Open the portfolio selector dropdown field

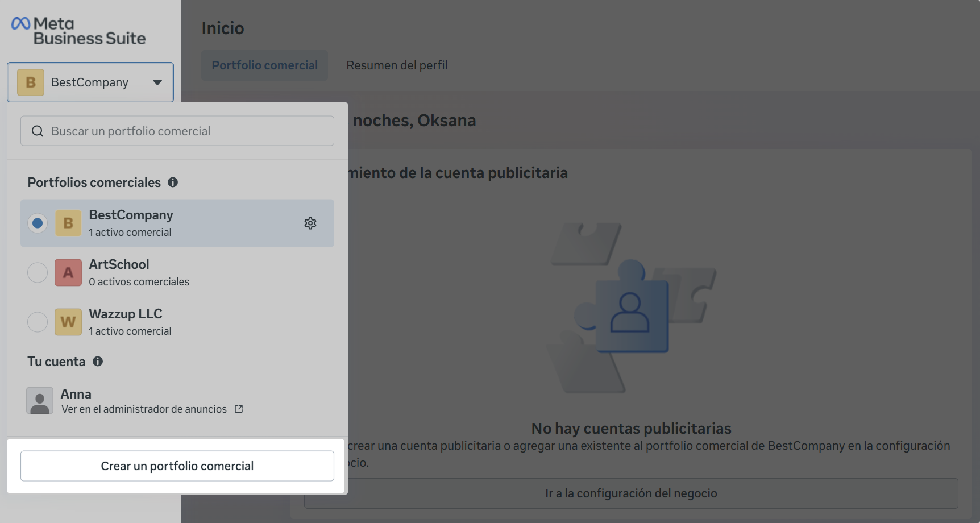[90, 82]
